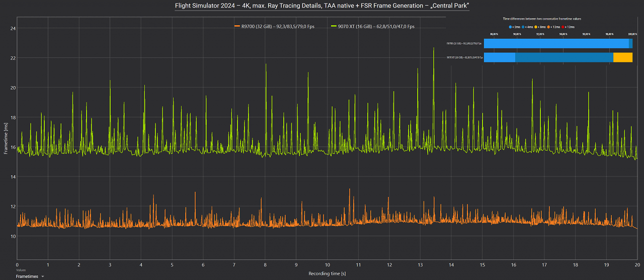Screen dimensions: 644x280
Task: Select the light blue segment of the 9070 XT bar
Action: coord(500,57)
